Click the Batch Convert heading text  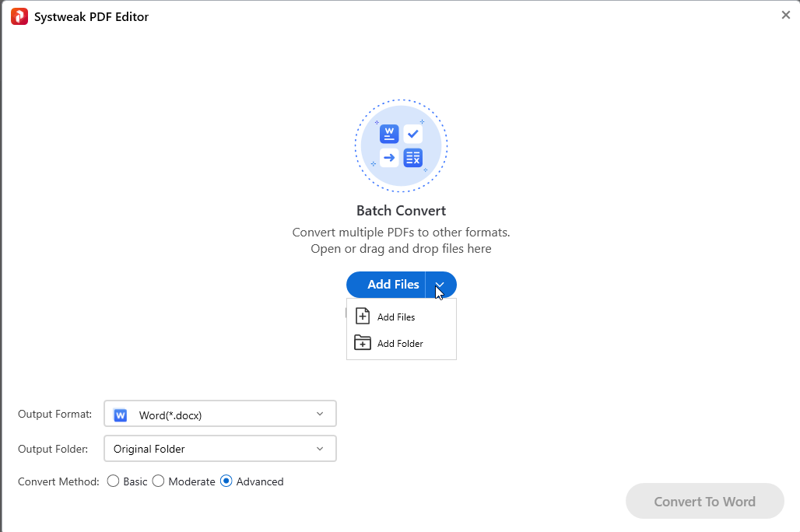pyautogui.click(x=401, y=211)
